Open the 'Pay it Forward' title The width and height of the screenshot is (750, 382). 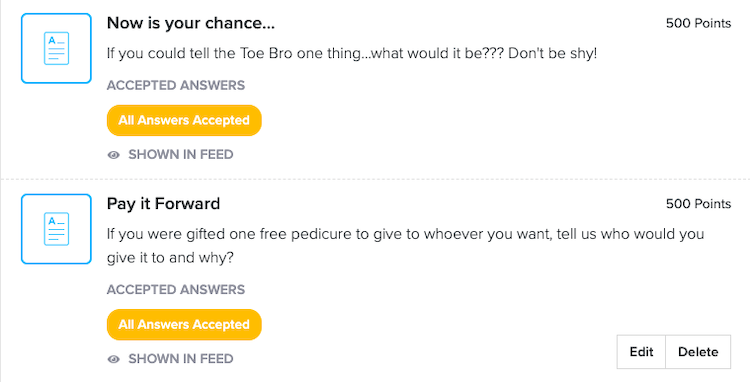click(163, 204)
